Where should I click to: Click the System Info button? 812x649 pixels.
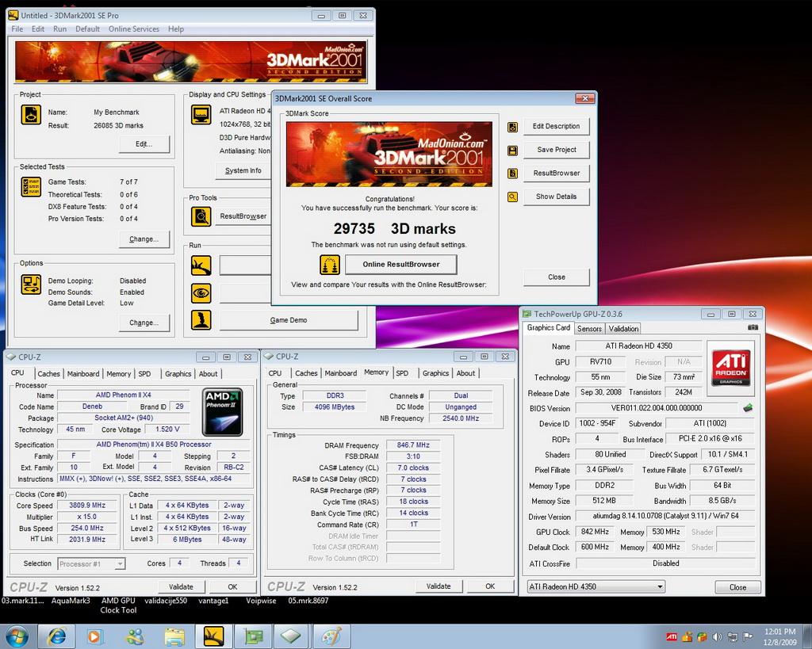tap(243, 171)
